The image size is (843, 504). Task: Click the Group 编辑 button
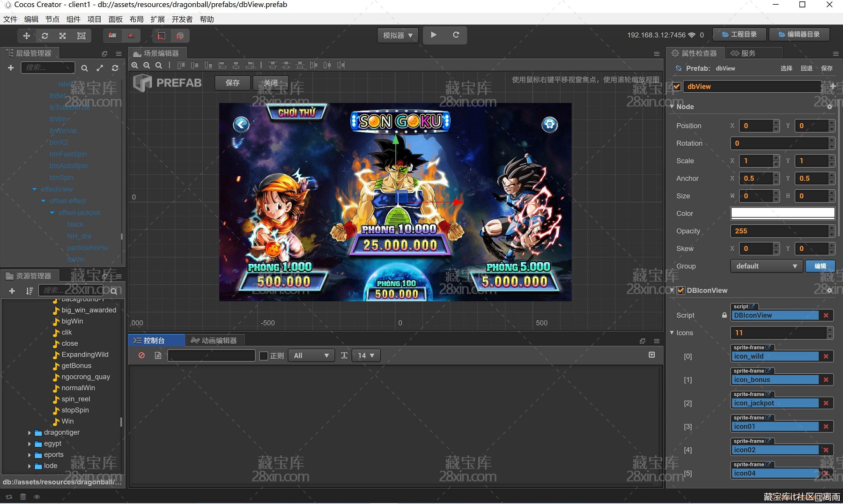820,266
